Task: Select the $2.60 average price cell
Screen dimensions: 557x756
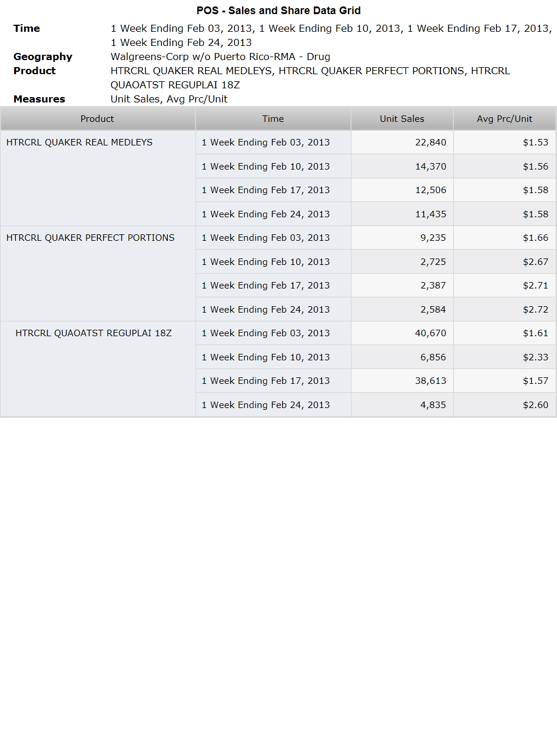Action: 505,405
